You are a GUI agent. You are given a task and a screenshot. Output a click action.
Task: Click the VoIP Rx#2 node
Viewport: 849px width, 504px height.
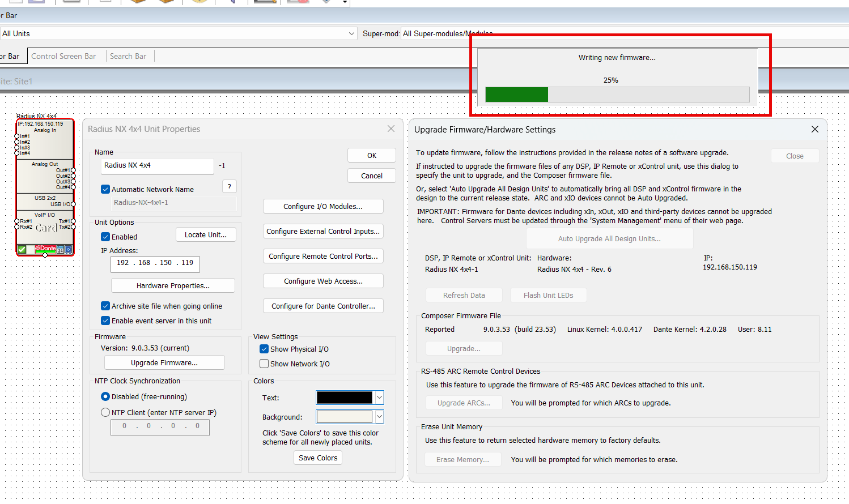[x=17, y=227]
